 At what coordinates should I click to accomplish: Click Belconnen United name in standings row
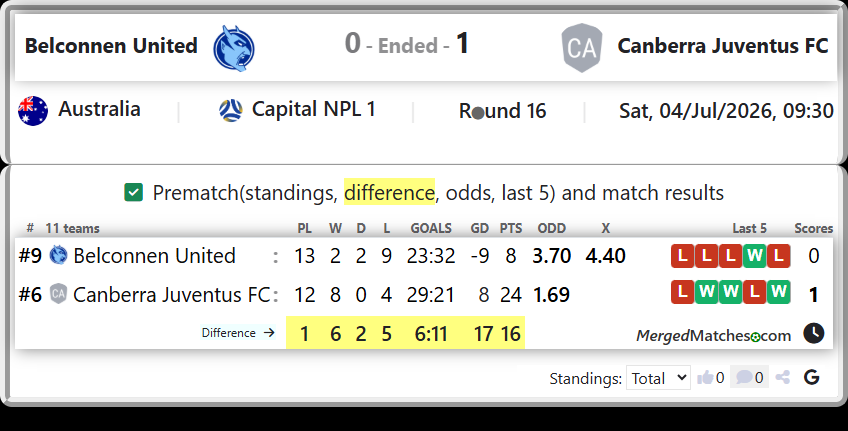tap(155, 256)
